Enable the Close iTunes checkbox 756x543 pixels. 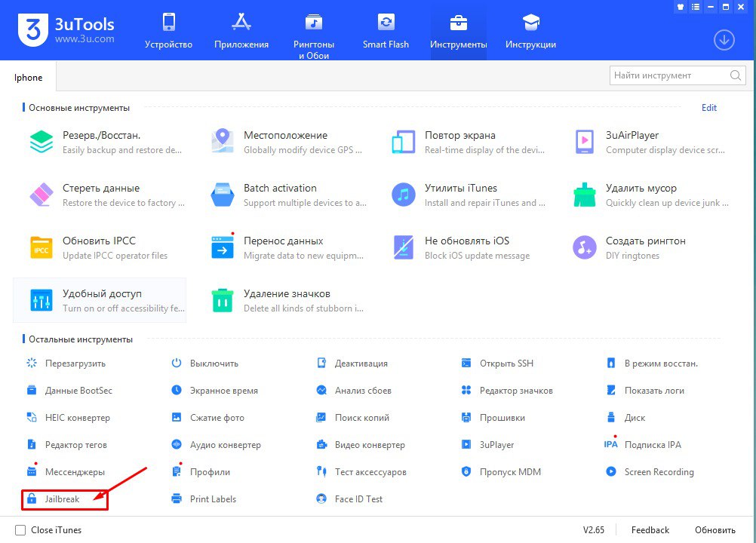click(x=20, y=530)
